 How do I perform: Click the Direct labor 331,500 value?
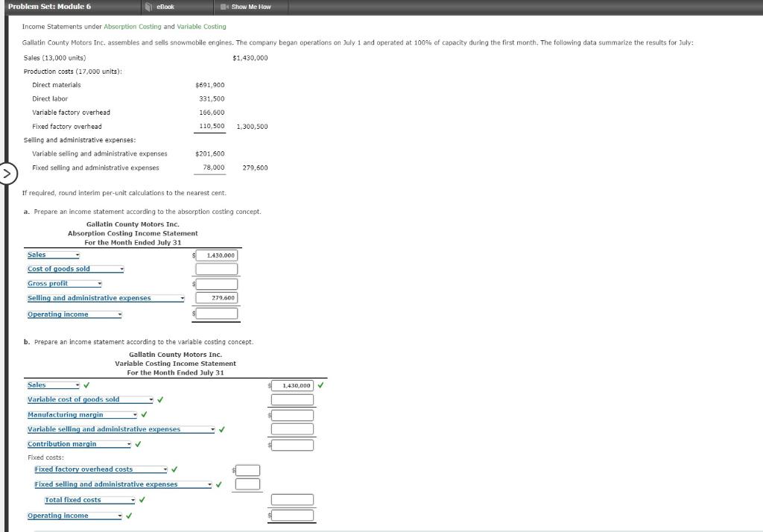(x=212, y=99)
